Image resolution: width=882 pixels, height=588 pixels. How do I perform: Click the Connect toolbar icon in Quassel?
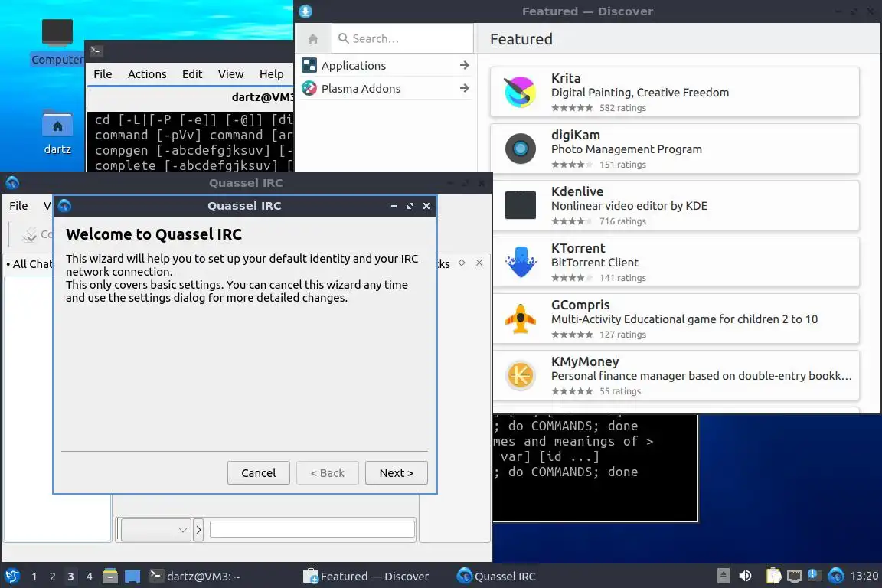coord(29,234)
